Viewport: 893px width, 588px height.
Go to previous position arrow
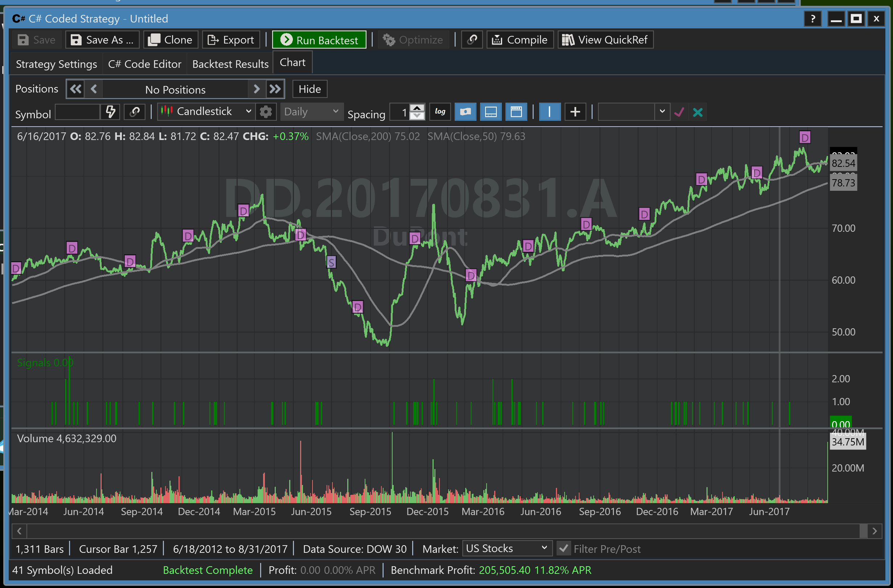[94, 89]
